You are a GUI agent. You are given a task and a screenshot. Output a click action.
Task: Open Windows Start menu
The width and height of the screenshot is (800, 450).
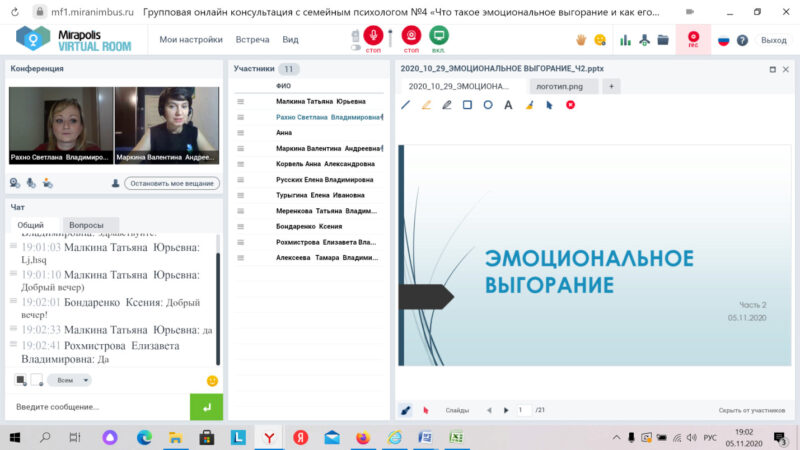[x=15, y=437]
